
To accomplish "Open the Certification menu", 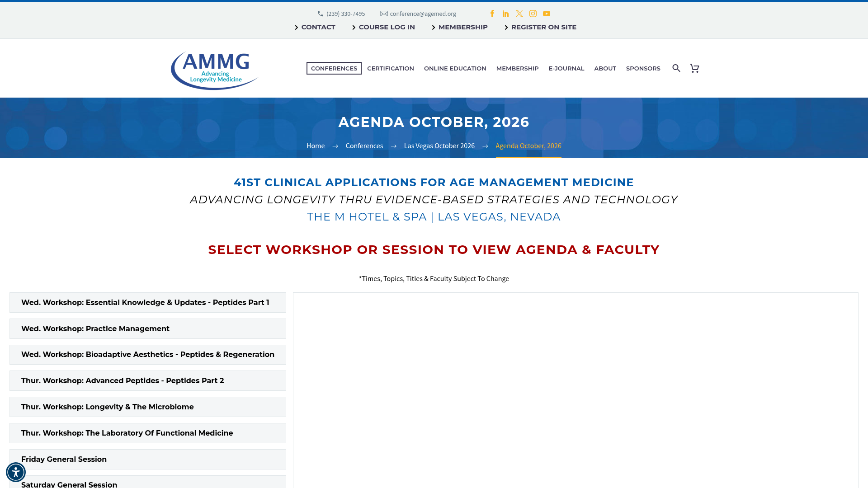I will (391, 68).
